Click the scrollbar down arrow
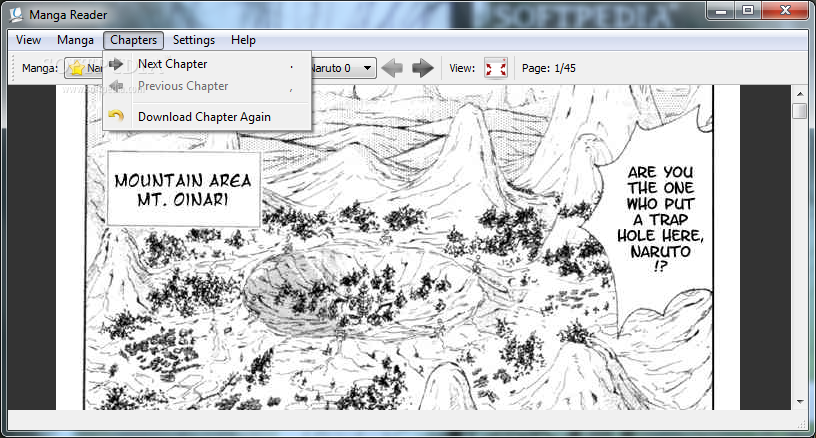 (x=800, y=402)
